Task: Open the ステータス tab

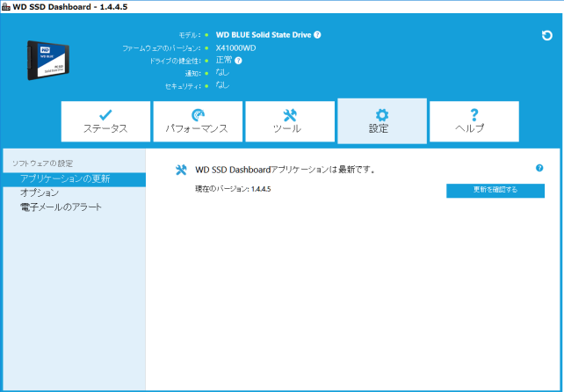Action: [x=105, y=121]
